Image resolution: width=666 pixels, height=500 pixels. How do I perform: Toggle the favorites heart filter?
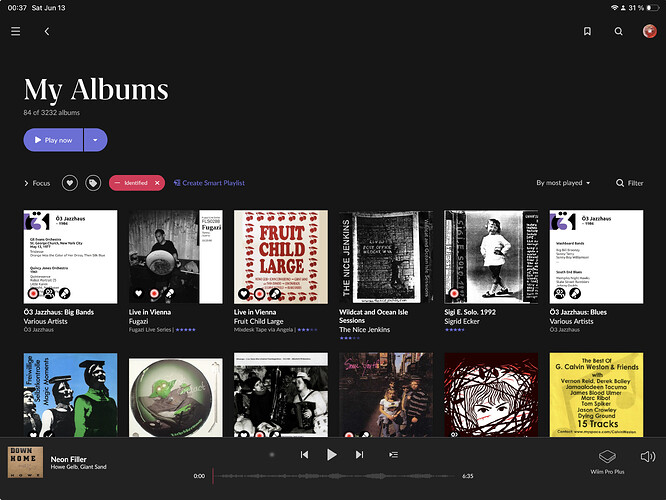tap(70, 183)
